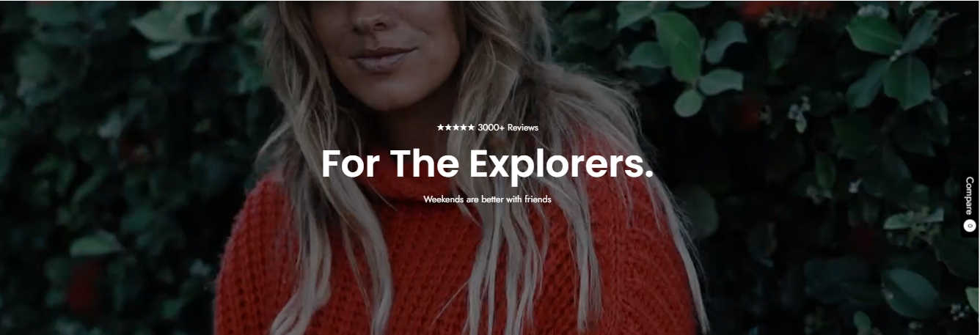Open the Compare side tab

click(970, 204)
